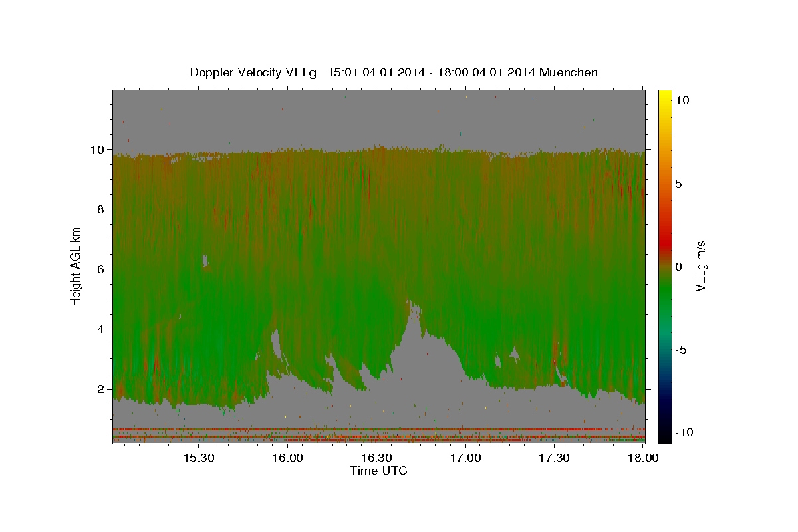Click the 'Muenchen' location in the title

[569, 72]
